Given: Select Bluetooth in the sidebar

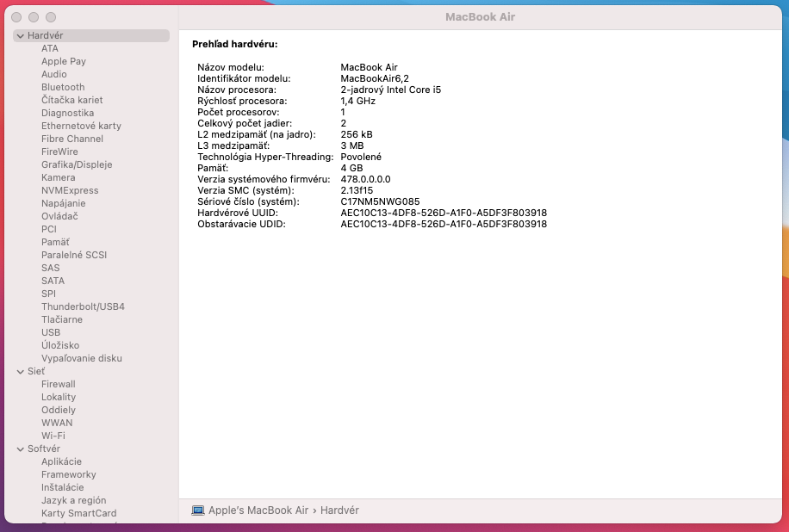Looking at the screenshot, I should (63, 87).
